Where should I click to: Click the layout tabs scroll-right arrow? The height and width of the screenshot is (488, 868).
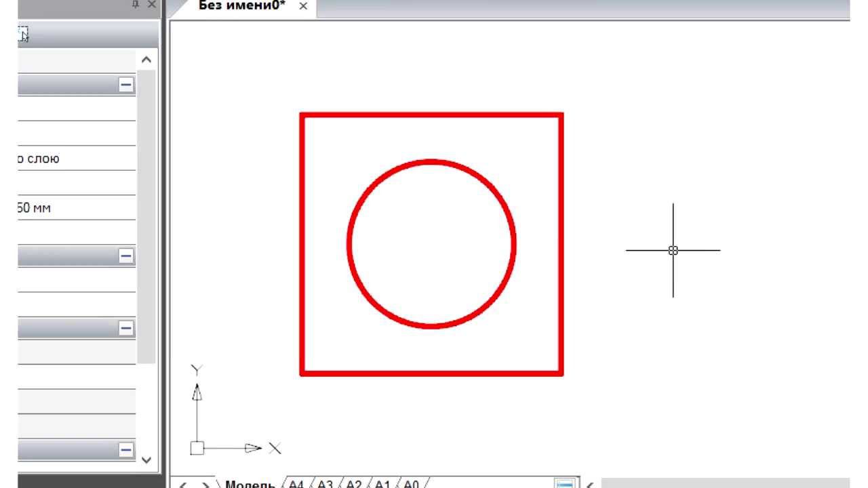(205, 485)
